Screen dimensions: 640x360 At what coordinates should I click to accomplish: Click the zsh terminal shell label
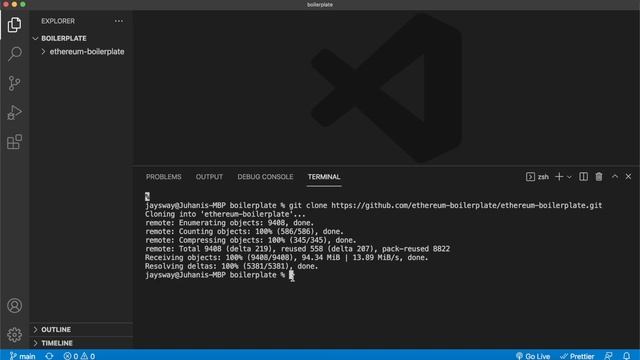tap(538, 177)
